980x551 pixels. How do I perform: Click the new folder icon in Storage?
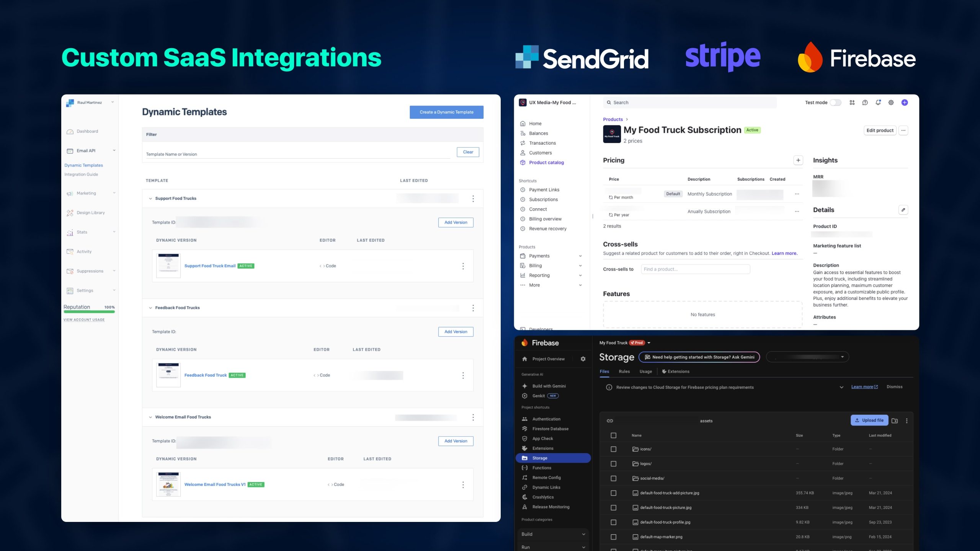point(895,421)
